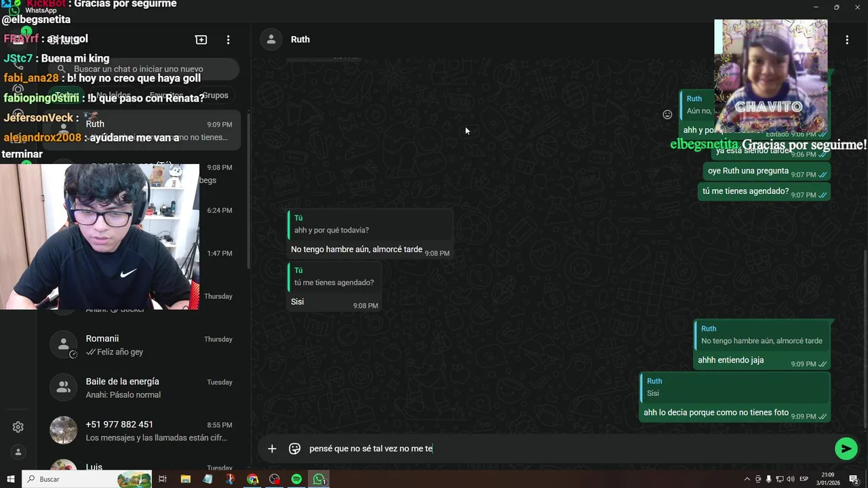Viewport: 868px width, 488px height.
Task: Jump to quoted 'Sisi' in sent reply
Action: pyautogui.click(x=735, y=387)
